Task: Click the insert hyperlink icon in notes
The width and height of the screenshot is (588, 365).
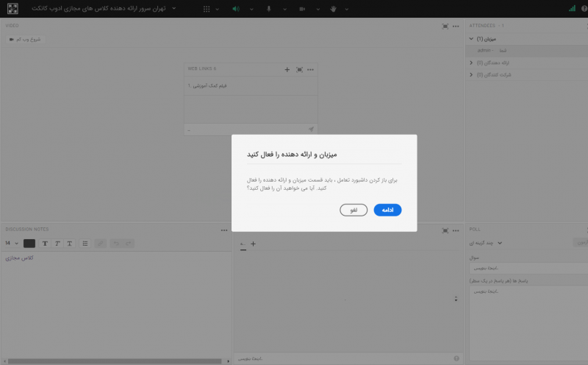Action: [x=100, y=244]
